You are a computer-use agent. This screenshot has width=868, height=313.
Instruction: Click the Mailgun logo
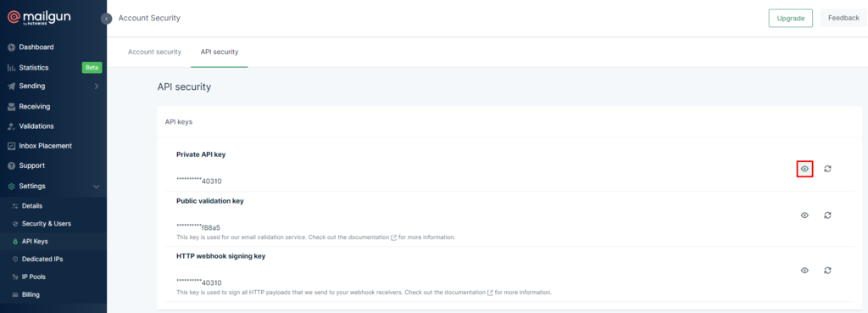click(39, 18)
